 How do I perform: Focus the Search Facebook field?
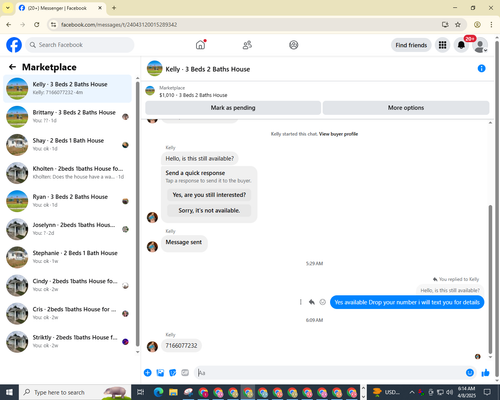tap(80, 45)
